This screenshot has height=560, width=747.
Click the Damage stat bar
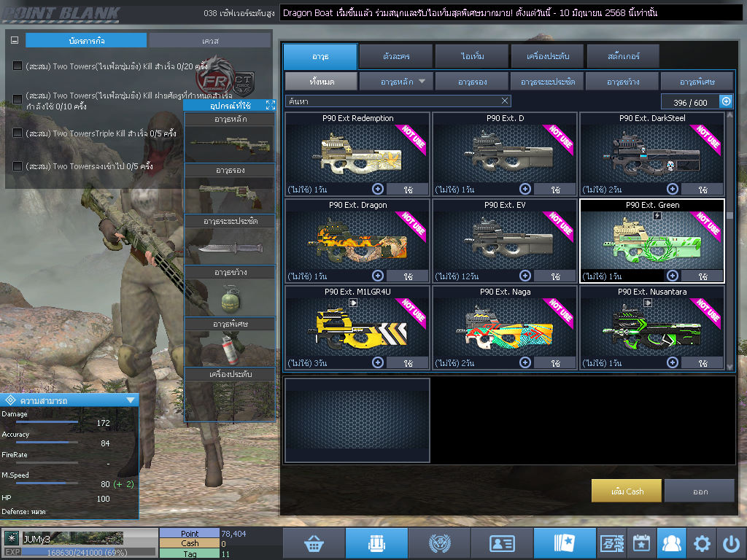pos(47,422)
